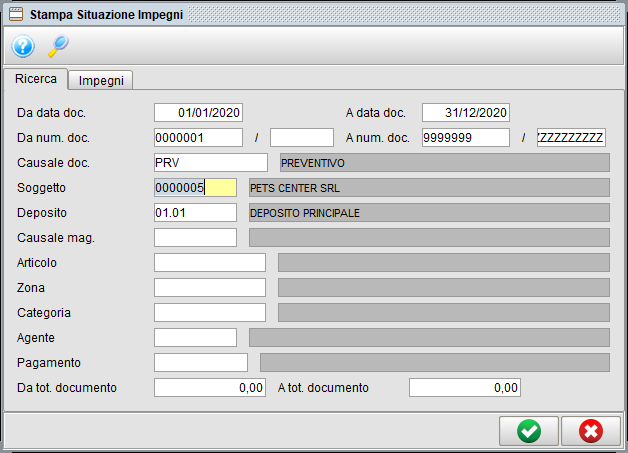Click the ZZZZZZZZZ suffix field
The width and height of the screenshot is (628, 453).
click(570, 137)
